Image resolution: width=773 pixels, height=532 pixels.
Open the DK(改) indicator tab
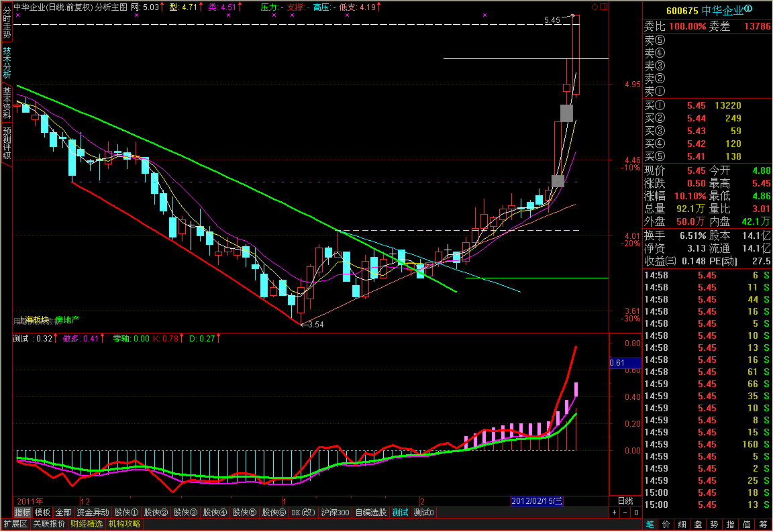(x=303, y=513)
